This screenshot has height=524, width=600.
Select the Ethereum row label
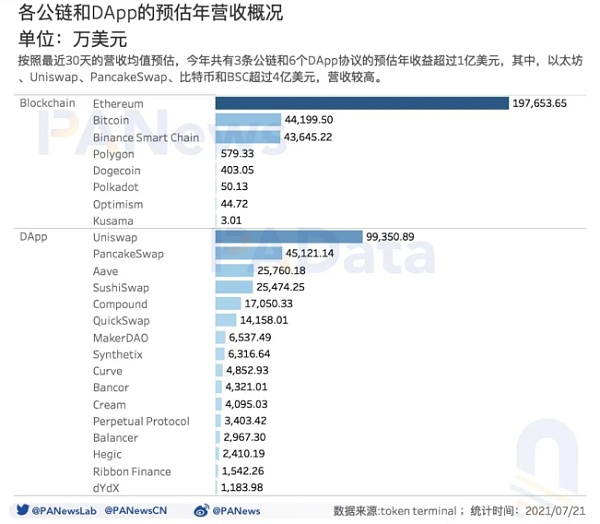point(118,104)
